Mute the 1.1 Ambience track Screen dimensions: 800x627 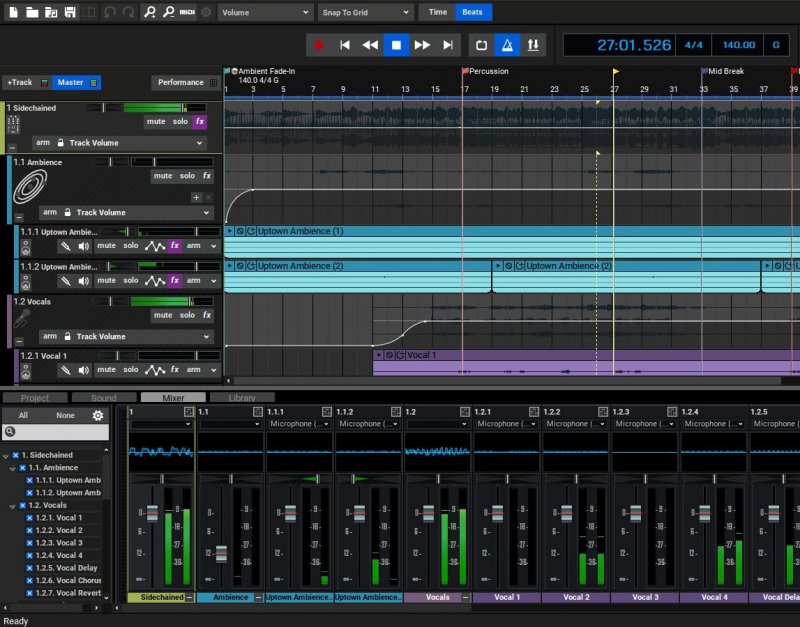[x=162, y=176]
